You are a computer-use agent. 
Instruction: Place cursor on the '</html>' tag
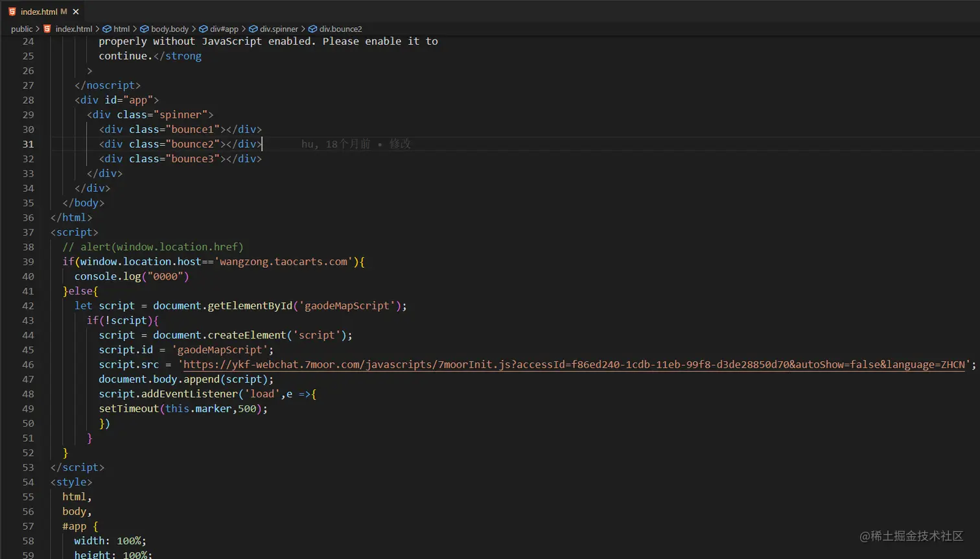click(x=71, y=217)
